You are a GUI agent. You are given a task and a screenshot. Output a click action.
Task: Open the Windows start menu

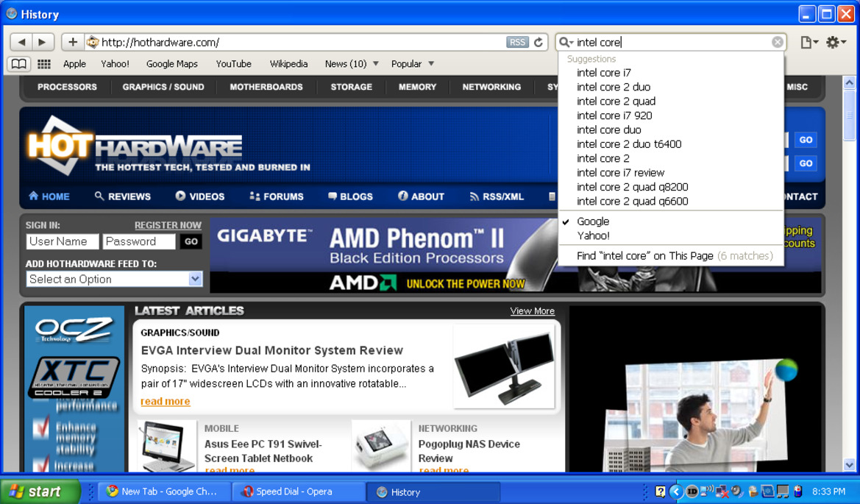(x=40, y=491)
